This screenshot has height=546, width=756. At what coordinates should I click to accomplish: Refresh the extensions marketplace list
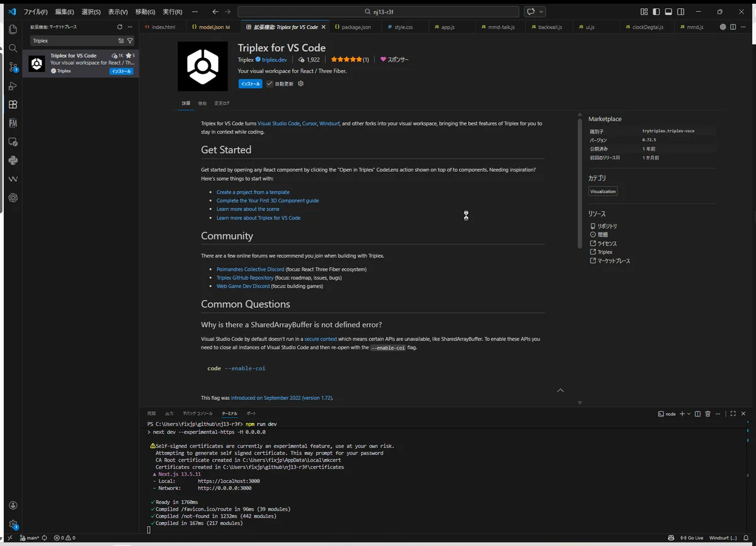click(x=120, y=27)
